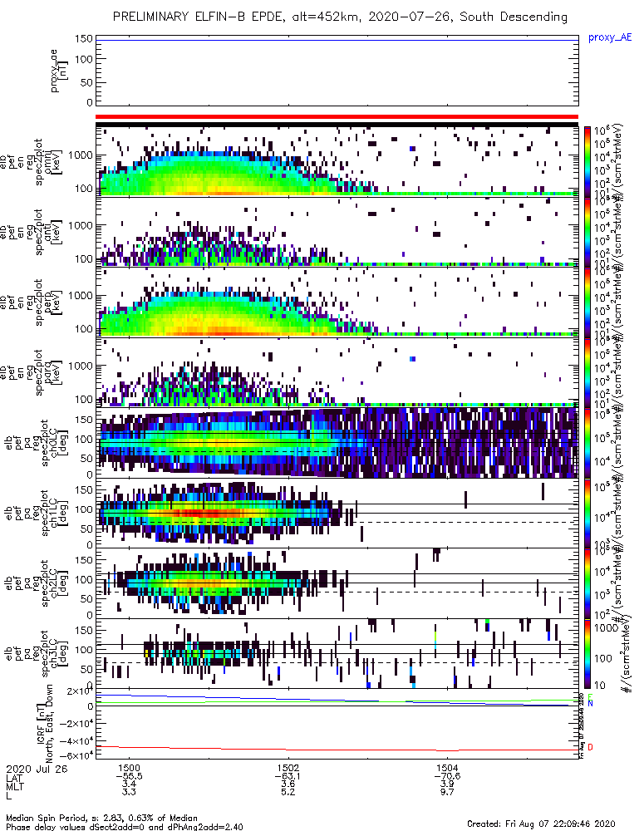The width and height of the screenshot is (644, 831).
Task: Click inside the para energy spectrogram panel
Action: [x=337, y=372]
